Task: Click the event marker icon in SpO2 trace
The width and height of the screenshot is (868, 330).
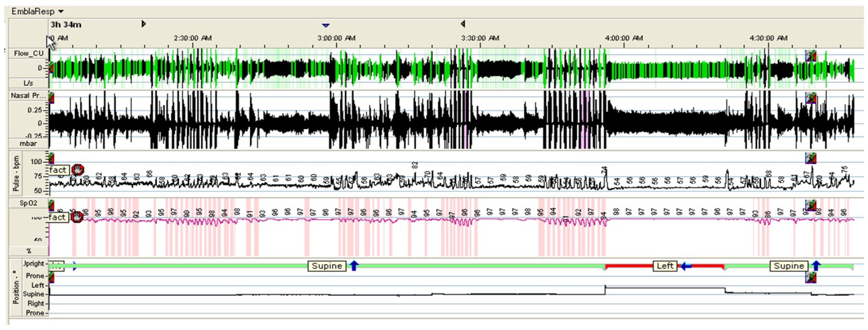Action: point(811,205)
